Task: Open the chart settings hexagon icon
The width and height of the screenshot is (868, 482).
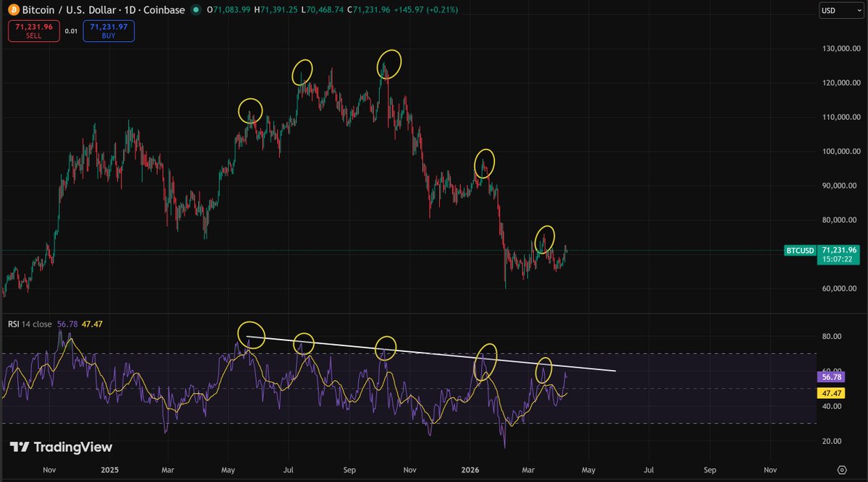Action: point(841,468)
